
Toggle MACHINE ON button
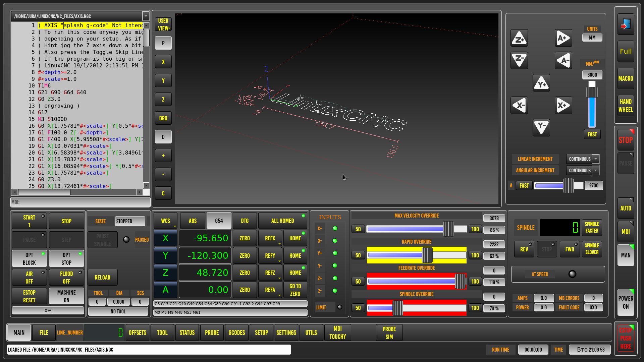[66, 296]
